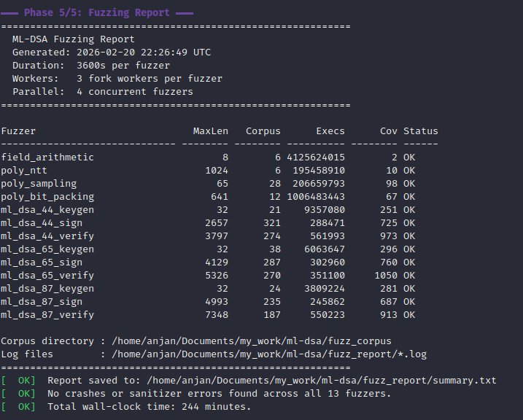Click the 'ml_dsa_65_keygen' fuzzer name
The height and width of the screenshot is (420, 523).
click(x=47, y=249)
